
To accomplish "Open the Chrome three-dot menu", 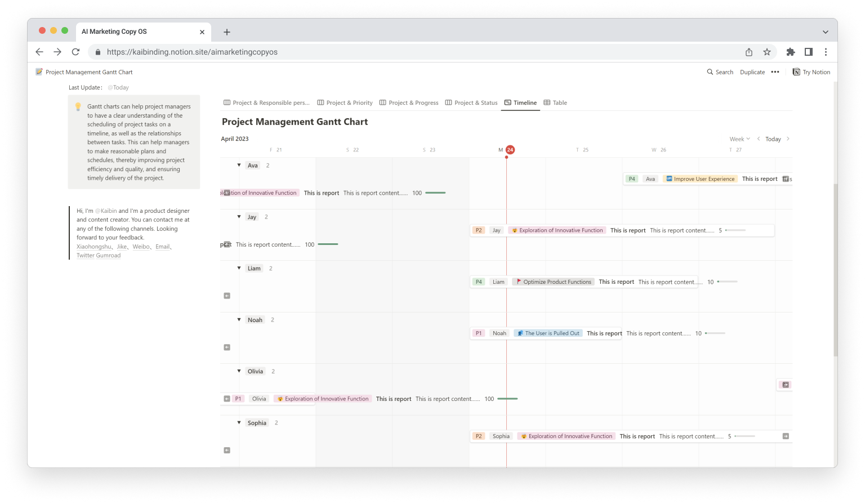I will pos(826,52).
